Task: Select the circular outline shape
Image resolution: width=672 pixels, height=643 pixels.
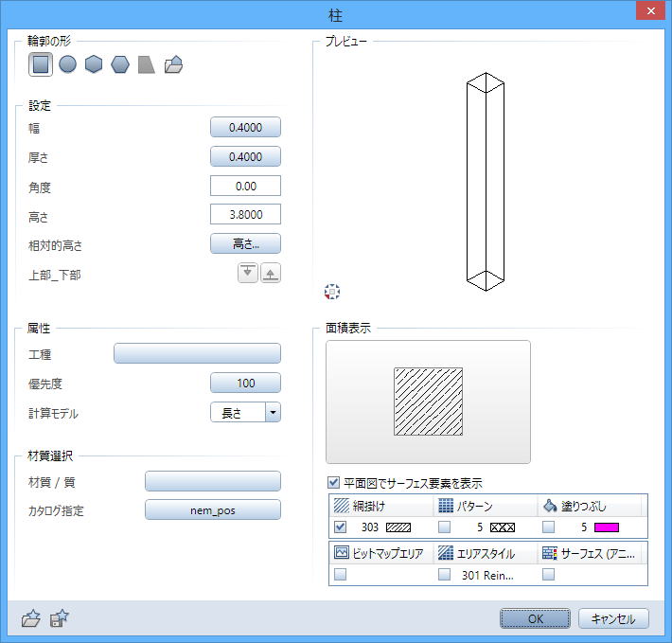Action: coord(67,64)
